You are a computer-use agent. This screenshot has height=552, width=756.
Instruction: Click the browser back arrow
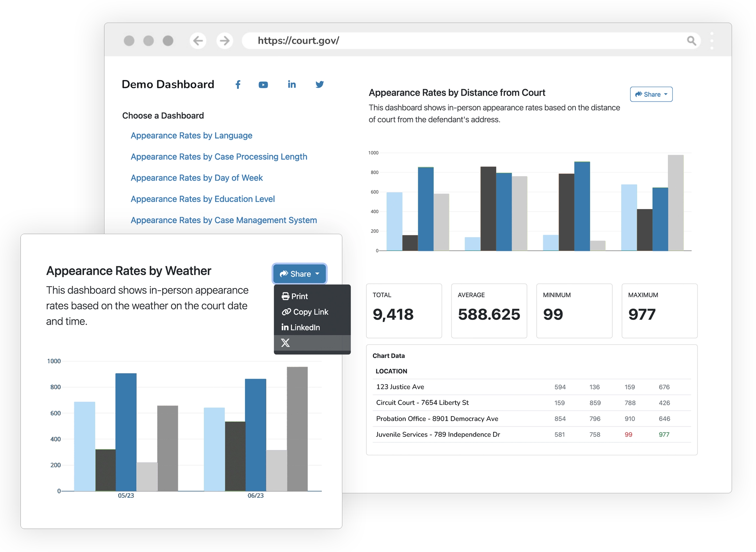point(198,40)
